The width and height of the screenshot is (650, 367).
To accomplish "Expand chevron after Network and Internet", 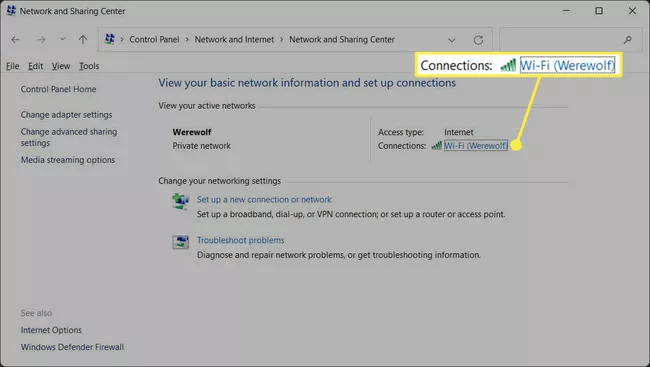I will click(x=281, y=39).
